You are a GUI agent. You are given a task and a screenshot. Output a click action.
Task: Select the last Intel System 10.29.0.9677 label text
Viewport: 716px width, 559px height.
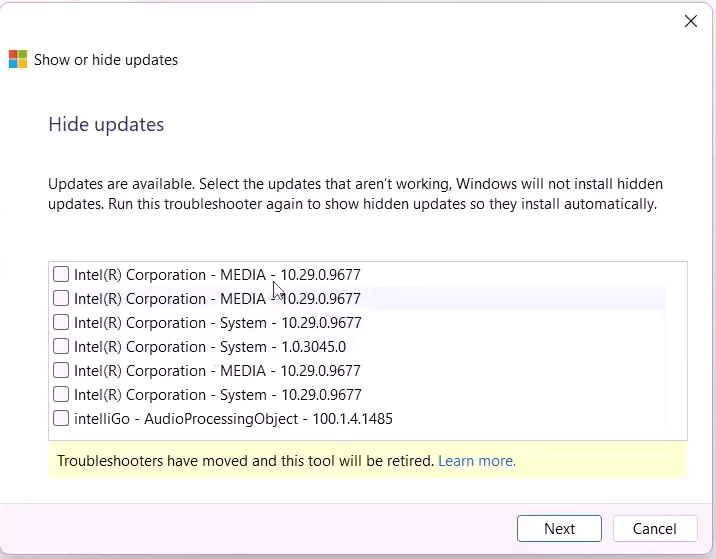coord(218,395)
